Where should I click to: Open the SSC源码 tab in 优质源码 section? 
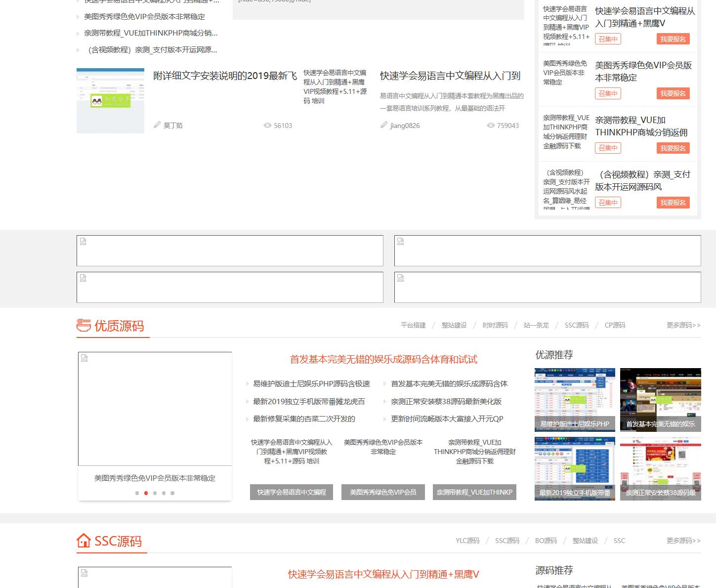tap(577, 325)
